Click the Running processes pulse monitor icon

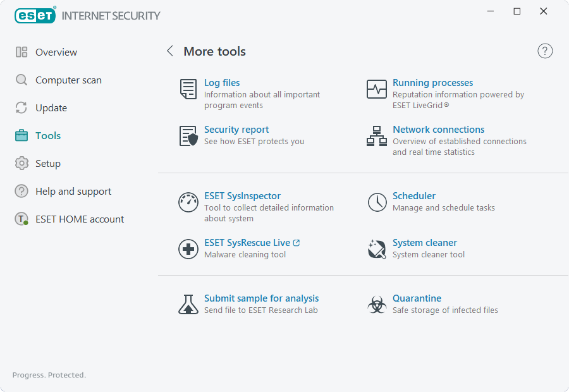377,89
